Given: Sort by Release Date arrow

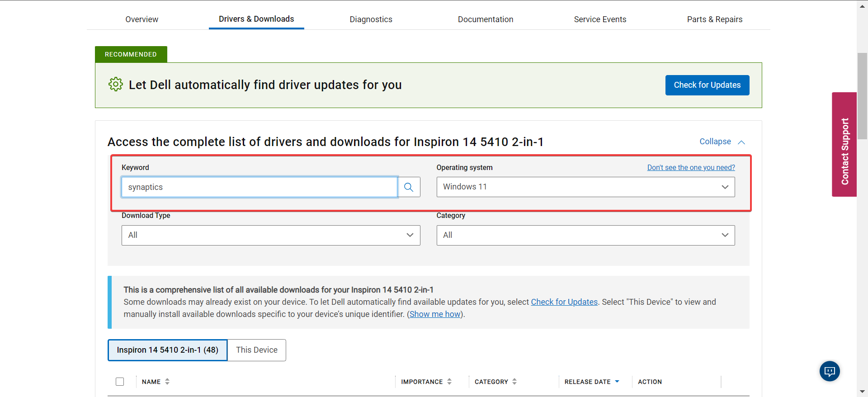Looking at the screenshot, I should coord(617,382).
